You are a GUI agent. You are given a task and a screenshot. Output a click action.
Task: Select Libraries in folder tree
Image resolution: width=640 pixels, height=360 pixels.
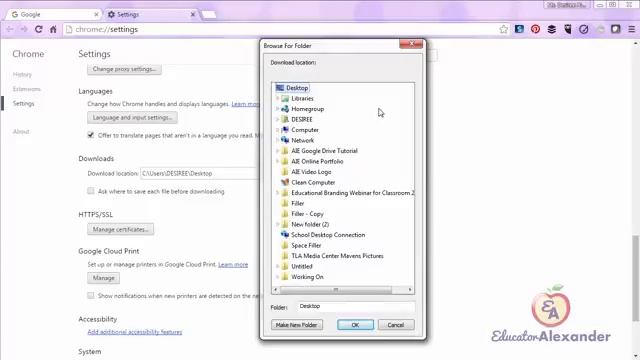(302, 98)
